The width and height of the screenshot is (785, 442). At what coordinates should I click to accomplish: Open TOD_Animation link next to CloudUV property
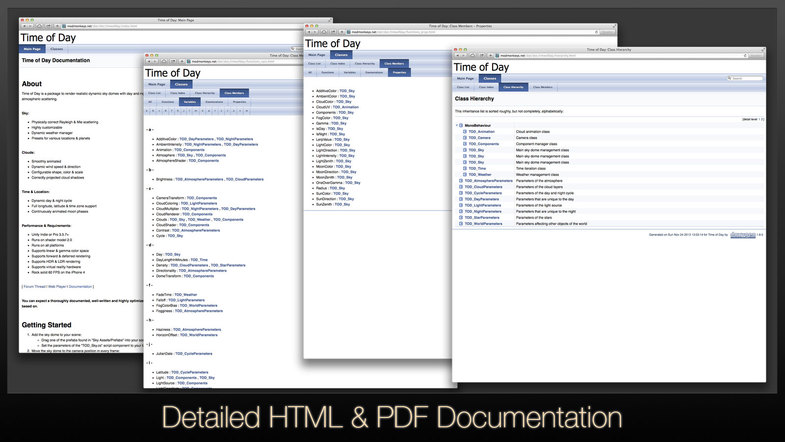click(x=346, y=107)
